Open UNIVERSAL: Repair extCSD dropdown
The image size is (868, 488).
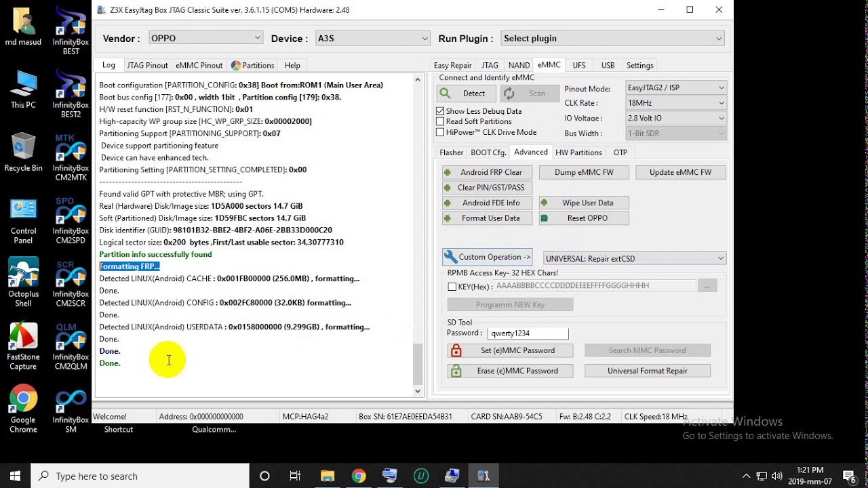pos(635,258)
